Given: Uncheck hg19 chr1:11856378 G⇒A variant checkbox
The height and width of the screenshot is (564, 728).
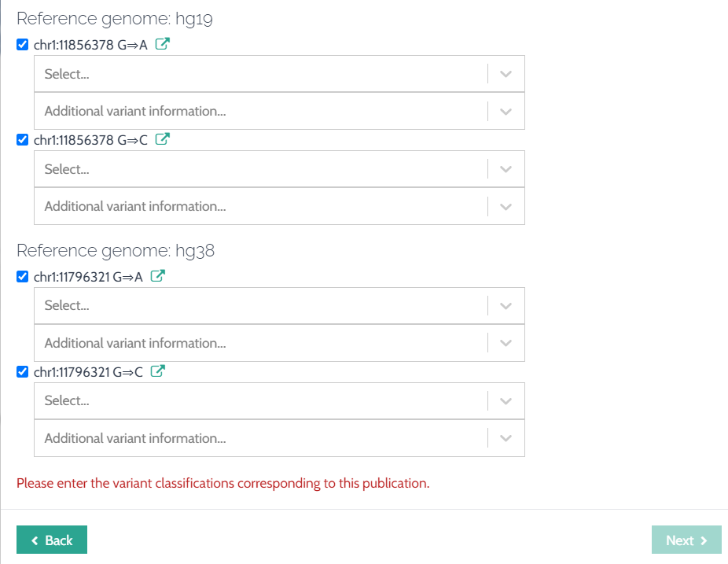Looking at the screenshot, I should 23,45.
